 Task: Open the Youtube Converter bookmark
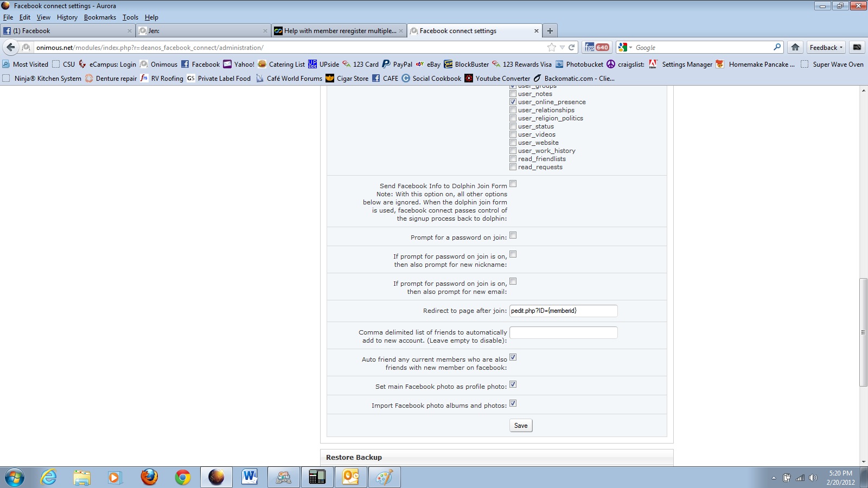tap(497, 78)
